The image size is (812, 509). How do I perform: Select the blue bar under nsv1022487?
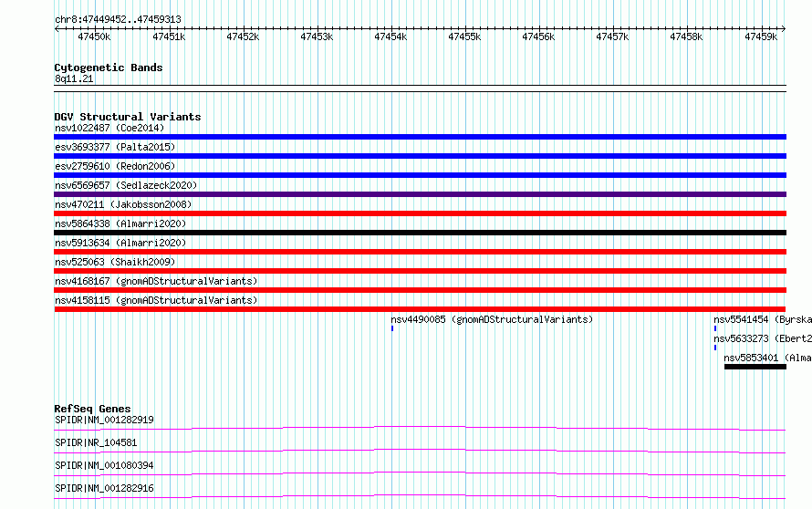[x=420, y=137]
